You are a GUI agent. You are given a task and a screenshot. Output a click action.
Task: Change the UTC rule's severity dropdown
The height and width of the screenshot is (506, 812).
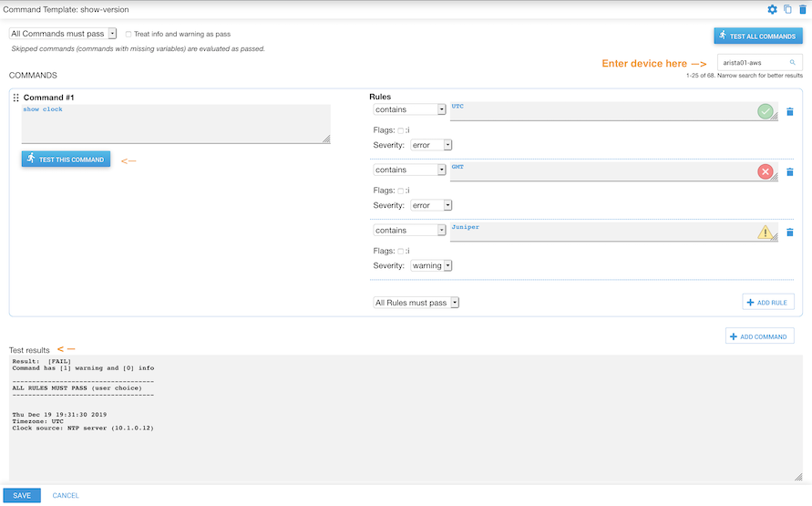[x=431, y=145]
